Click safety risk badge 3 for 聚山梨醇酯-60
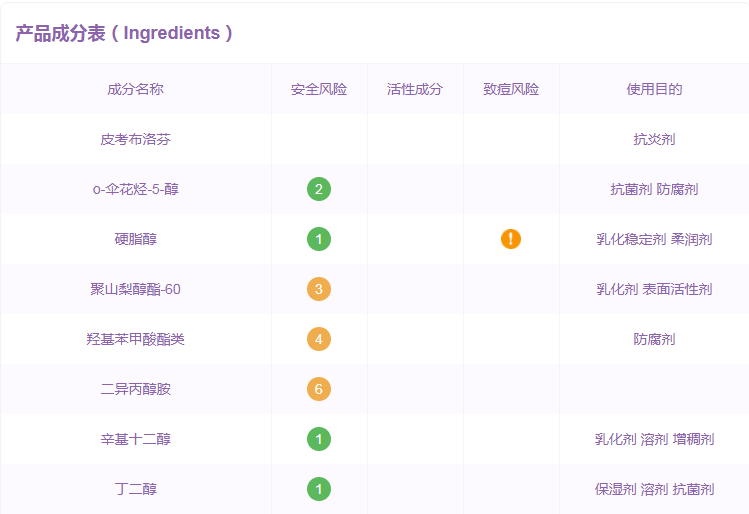This screenshot has width=749, height=514. tap(319, 289)
